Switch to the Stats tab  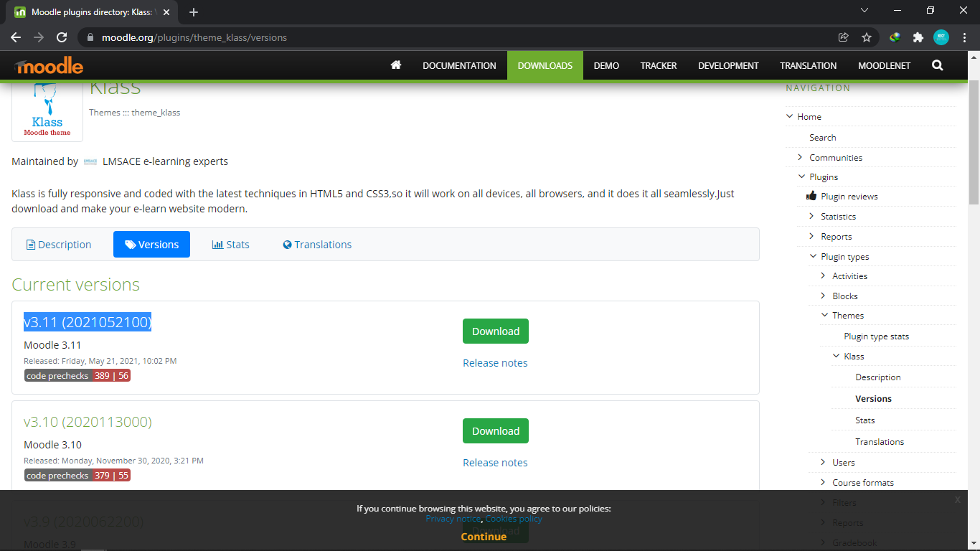coord(230,245)
